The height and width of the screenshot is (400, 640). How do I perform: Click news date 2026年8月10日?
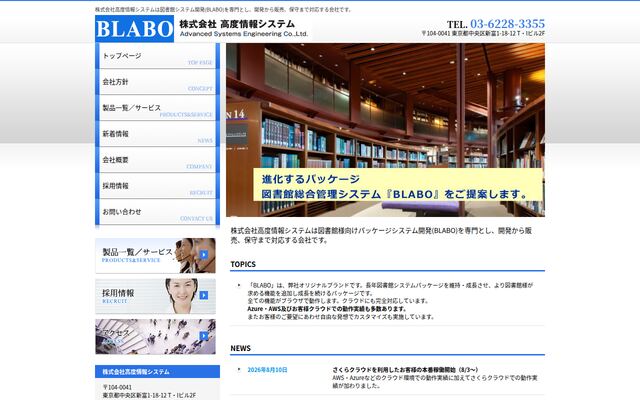[267, 370]
